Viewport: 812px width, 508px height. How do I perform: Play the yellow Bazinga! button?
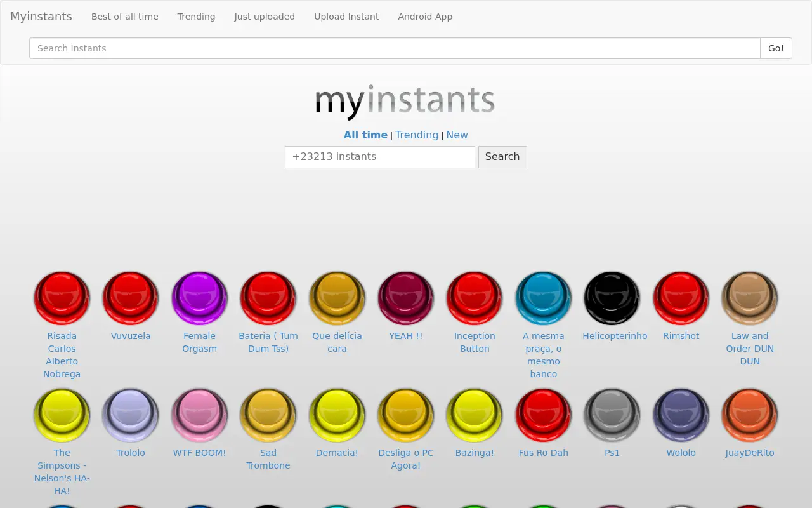tap(475, 415)
